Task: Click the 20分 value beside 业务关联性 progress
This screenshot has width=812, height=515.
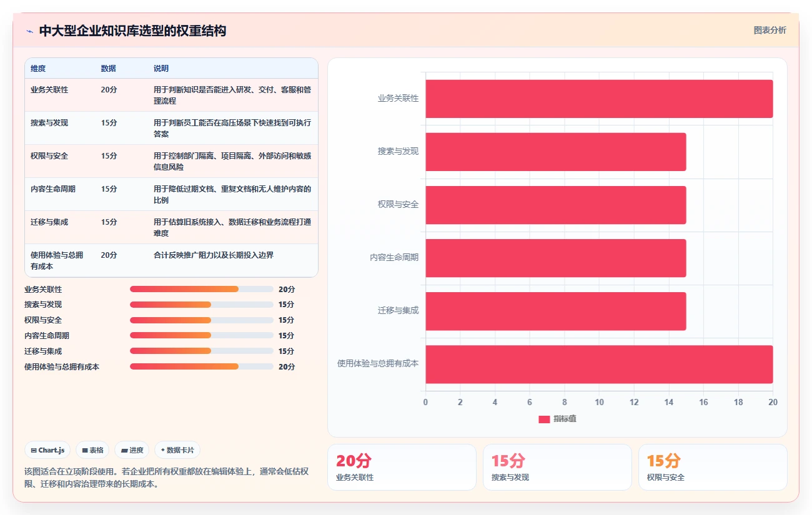Action: (287, 290)
